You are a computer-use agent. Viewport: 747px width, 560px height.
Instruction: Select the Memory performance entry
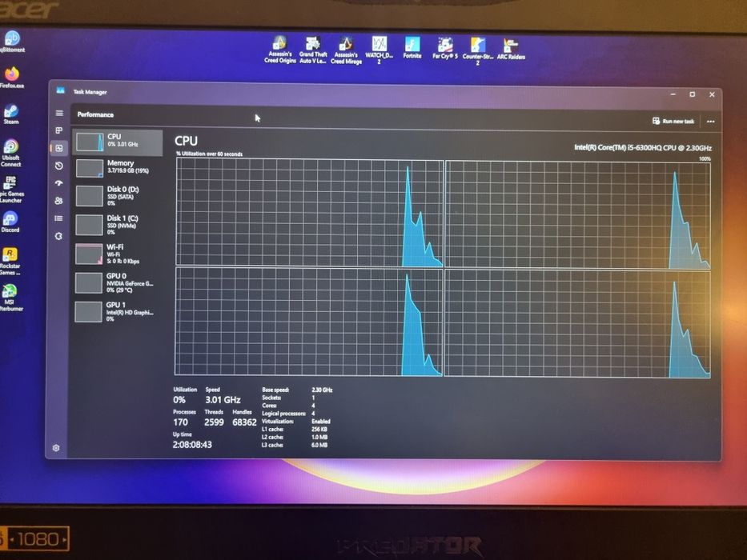(118, 168)
